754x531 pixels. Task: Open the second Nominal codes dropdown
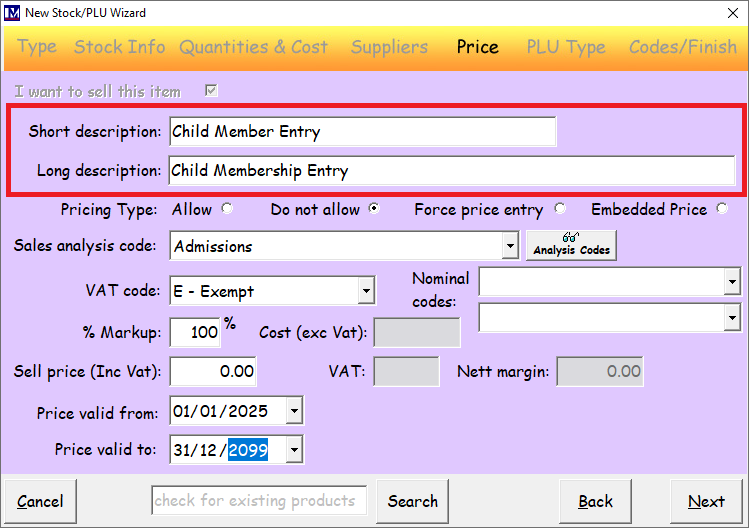[732, 317]
